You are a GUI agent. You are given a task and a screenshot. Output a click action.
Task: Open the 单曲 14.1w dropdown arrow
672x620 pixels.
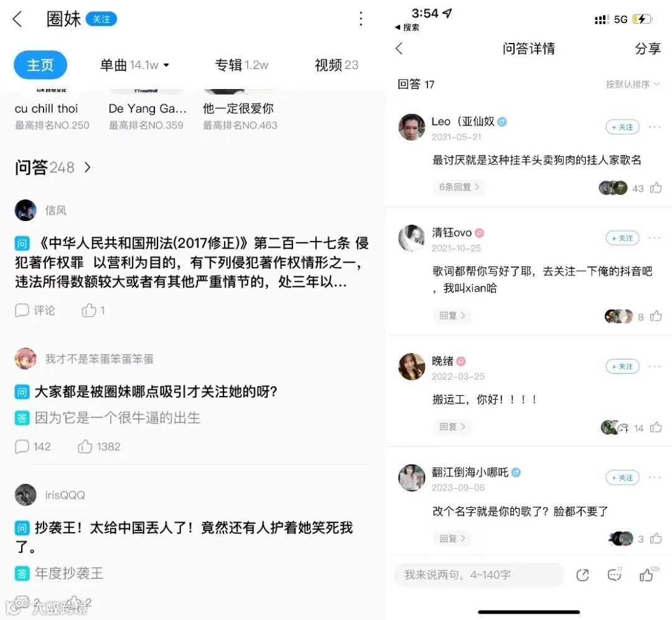coord(166,65)
